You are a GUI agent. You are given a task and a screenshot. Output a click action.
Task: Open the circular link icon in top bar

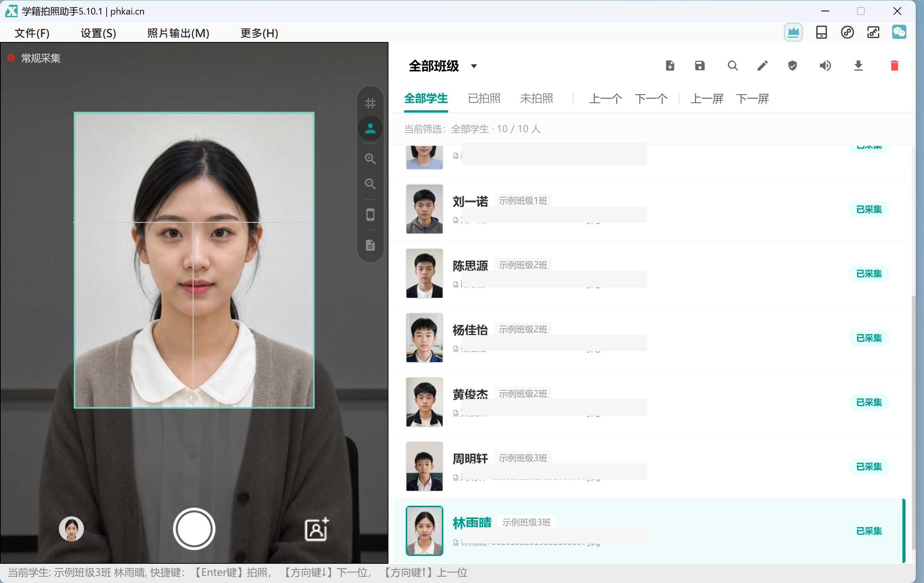point(847,32)
